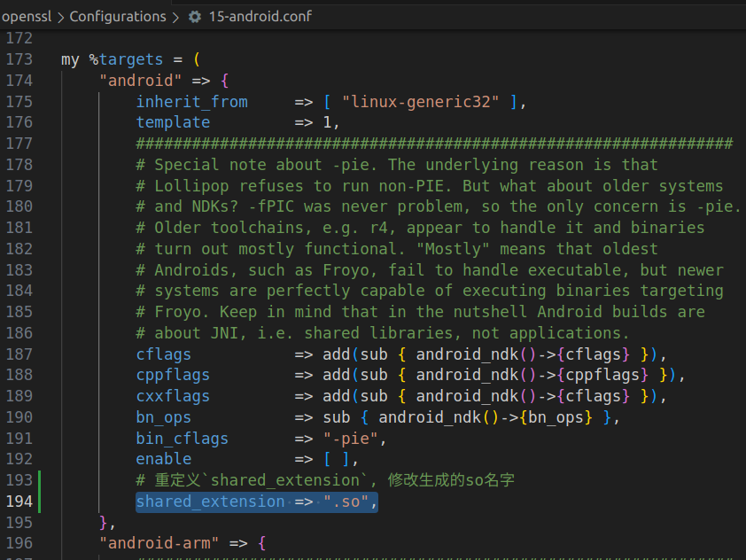The image size is (746, 560).
Task: Click the gear icon beside 15-android.conf
Action: click(195, 17)
